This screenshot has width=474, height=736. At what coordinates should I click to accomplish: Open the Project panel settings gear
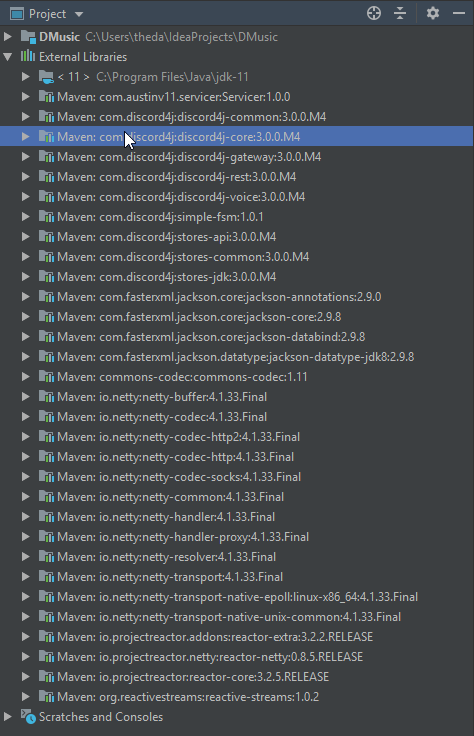tap(433, 13)
